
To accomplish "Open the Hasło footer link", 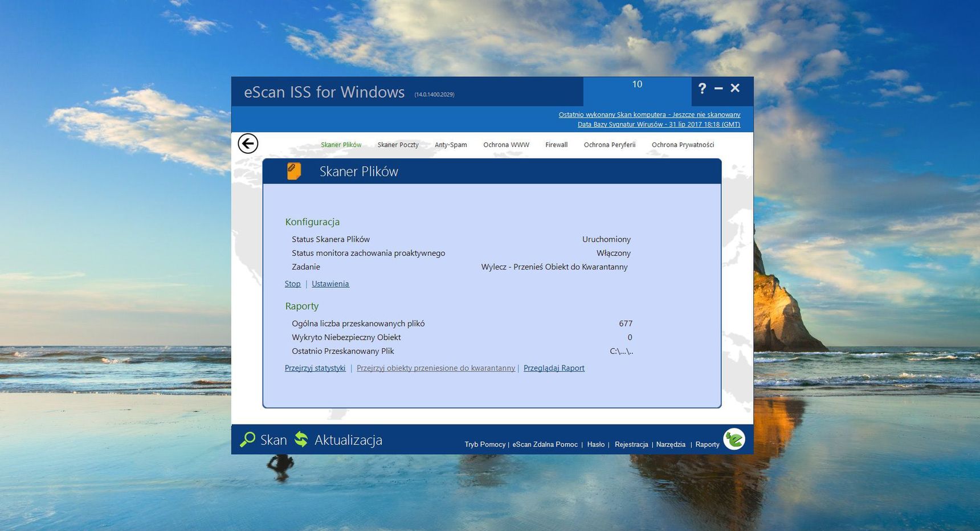I will 595,444.
